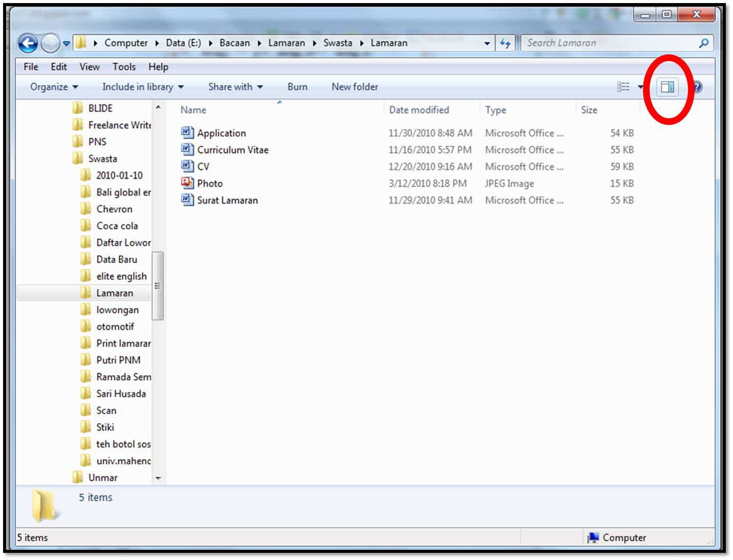Open the File menu
Screen dimensions: 733x560
(31, 67)
